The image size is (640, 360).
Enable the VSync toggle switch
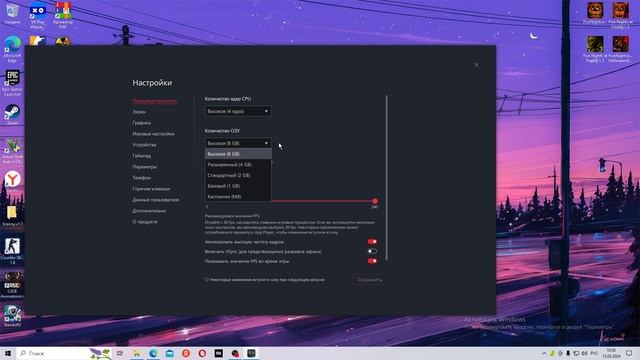[372, 251]
